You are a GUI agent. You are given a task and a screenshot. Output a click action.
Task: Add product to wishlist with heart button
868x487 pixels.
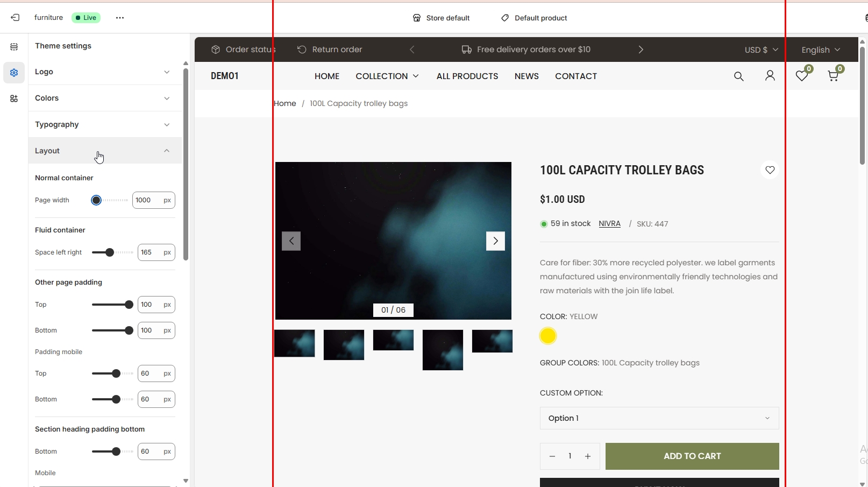(770, 170)
